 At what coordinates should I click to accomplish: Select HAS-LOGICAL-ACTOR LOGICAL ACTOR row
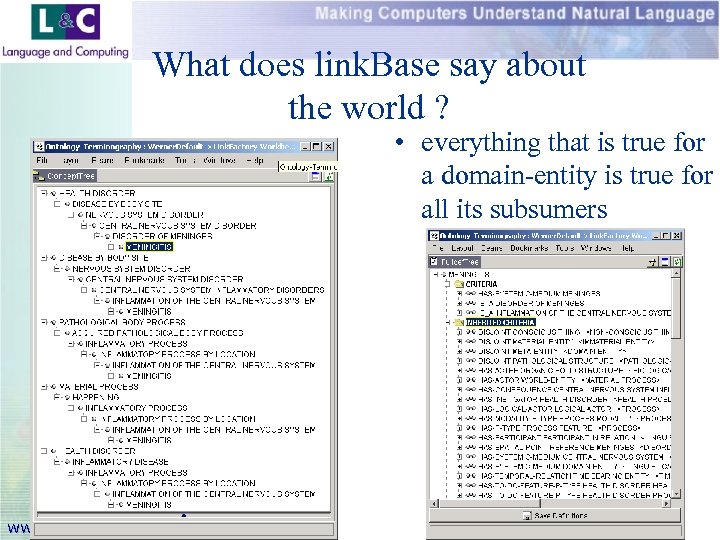[x=568, y=409]
